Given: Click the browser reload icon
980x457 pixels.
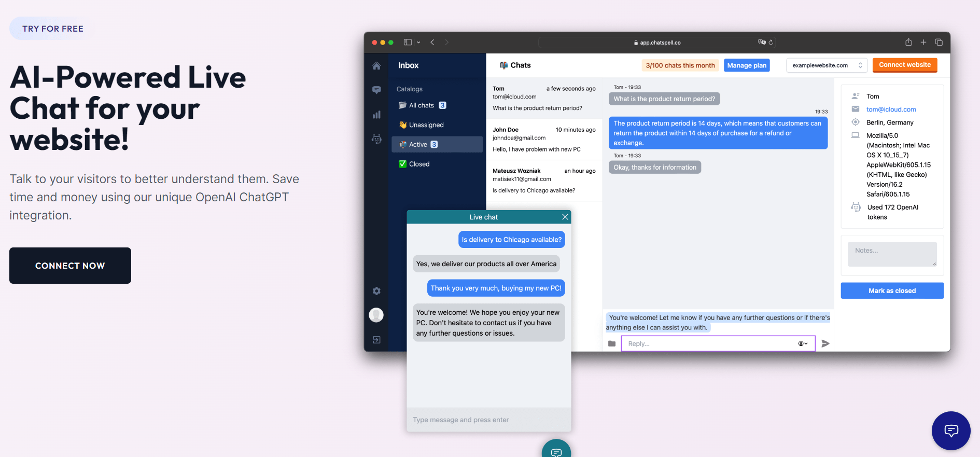Looking at the screenshot, I should pos(771,43).
